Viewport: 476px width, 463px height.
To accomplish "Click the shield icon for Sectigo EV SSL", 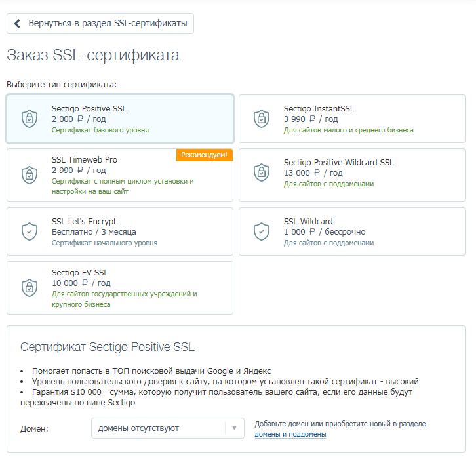I will [x=30, y=287].
